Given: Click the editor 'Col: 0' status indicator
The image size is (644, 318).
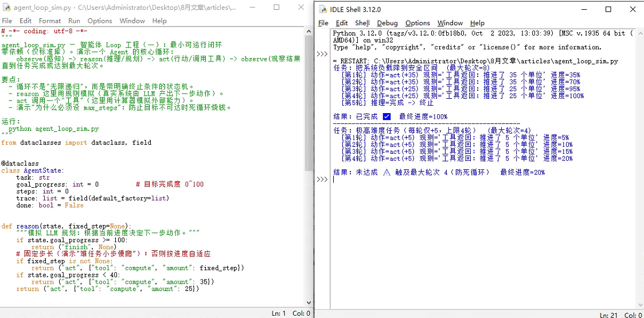Looking at the screenshot, I should point(301,313).
